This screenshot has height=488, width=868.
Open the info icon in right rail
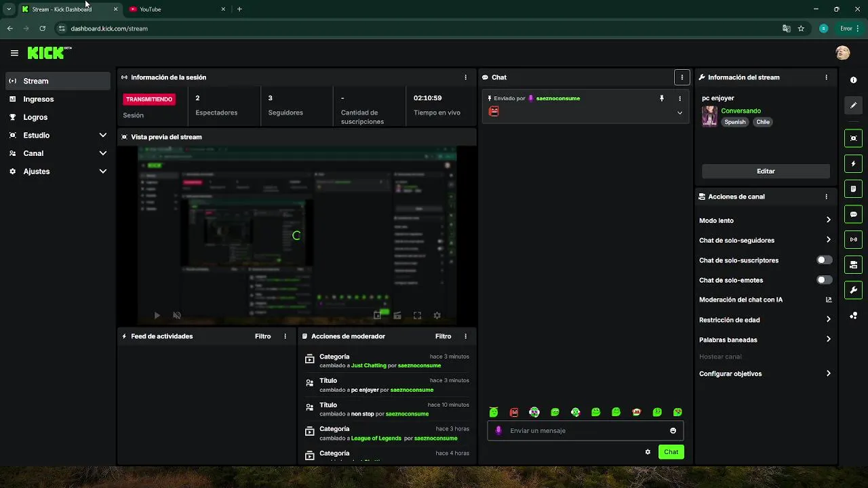pyautogui.click(x=853, y=80)
